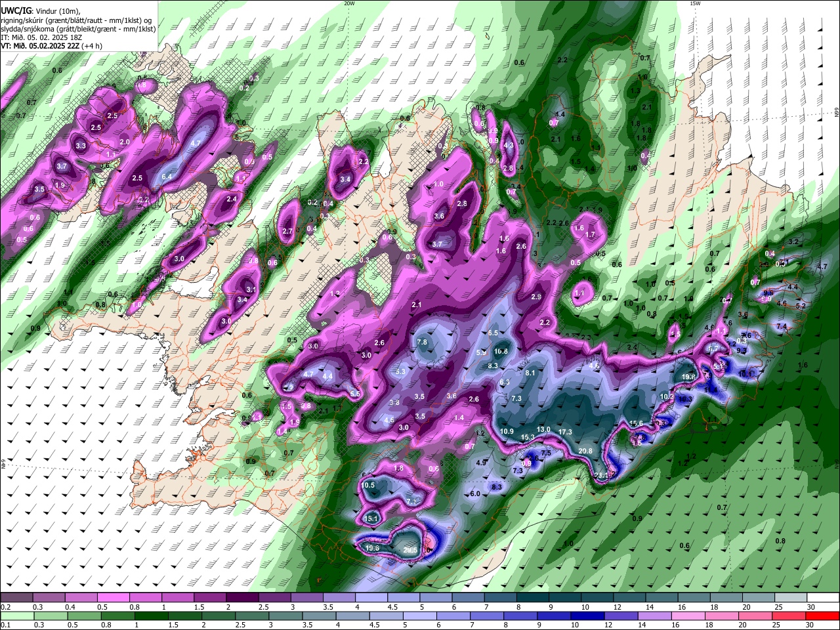The width and height of the screenshot is (840, 630).
Task: Click the 4.9 precipitation value
Action: [x=481, y=463]
